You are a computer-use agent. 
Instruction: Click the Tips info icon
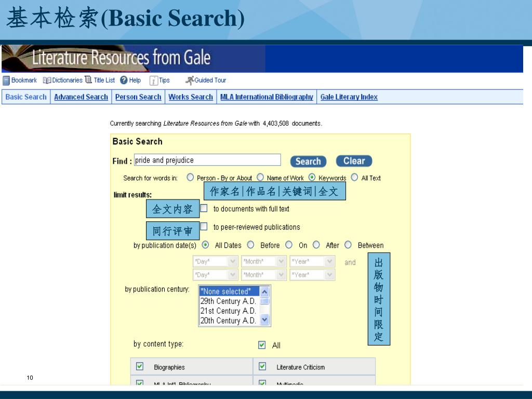(154, 81)
